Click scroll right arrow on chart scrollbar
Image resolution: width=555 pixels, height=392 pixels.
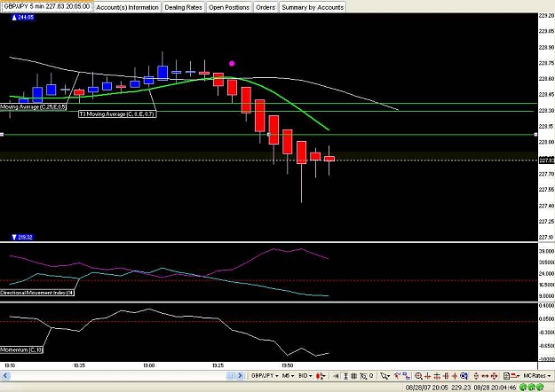240,376
